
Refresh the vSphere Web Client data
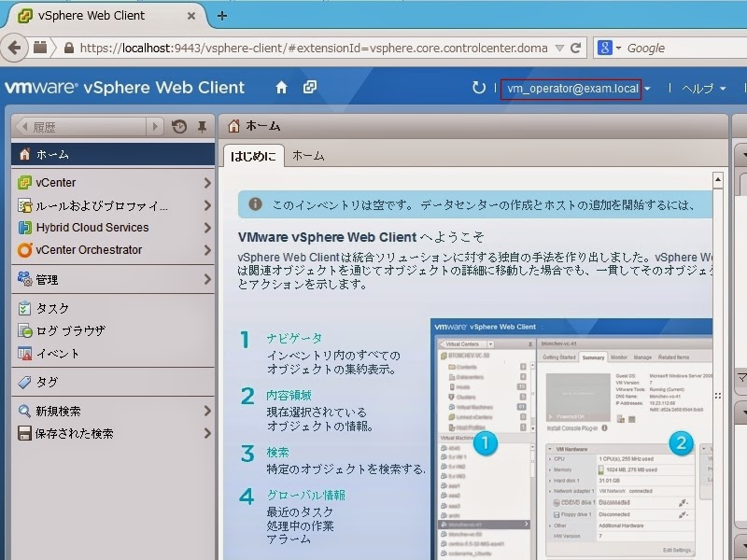[x=478, y=88]
